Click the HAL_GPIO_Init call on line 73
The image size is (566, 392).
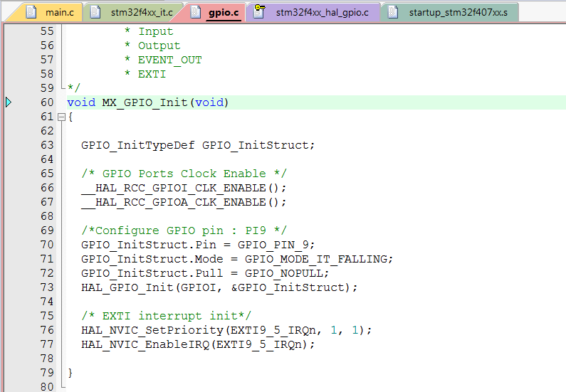[127, 288]
